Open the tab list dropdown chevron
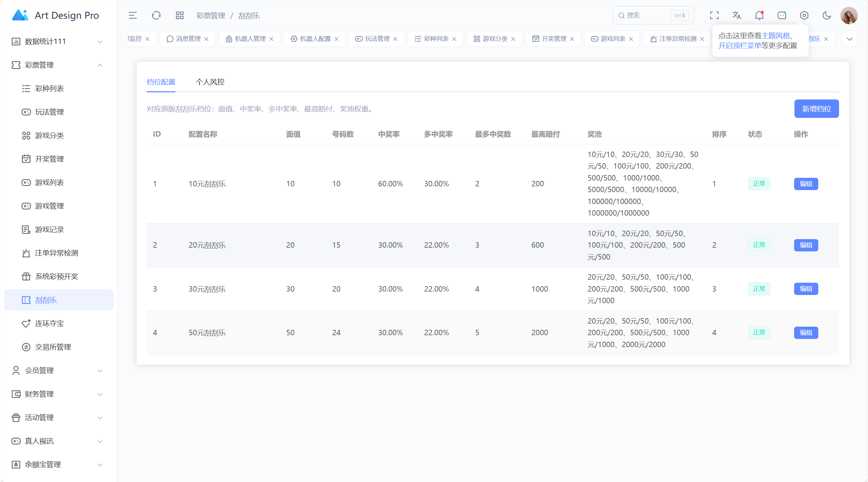This screenshot has width=868, height=482. [x=850, y=39]
